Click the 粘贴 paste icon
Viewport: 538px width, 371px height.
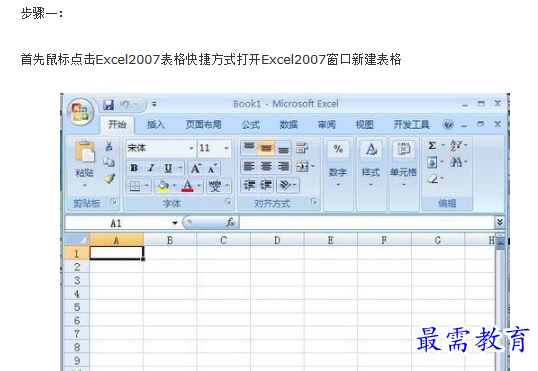click(x=84, y=151)
